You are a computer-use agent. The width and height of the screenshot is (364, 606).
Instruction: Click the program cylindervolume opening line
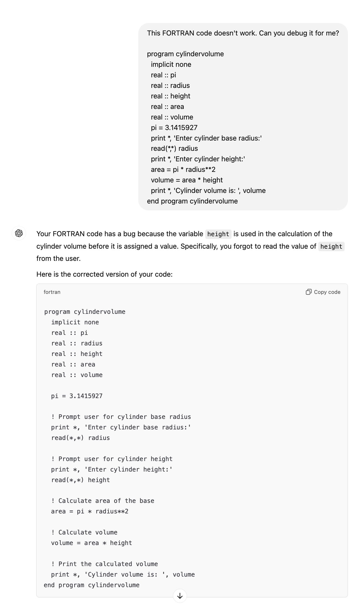click(x=84, y=312)
